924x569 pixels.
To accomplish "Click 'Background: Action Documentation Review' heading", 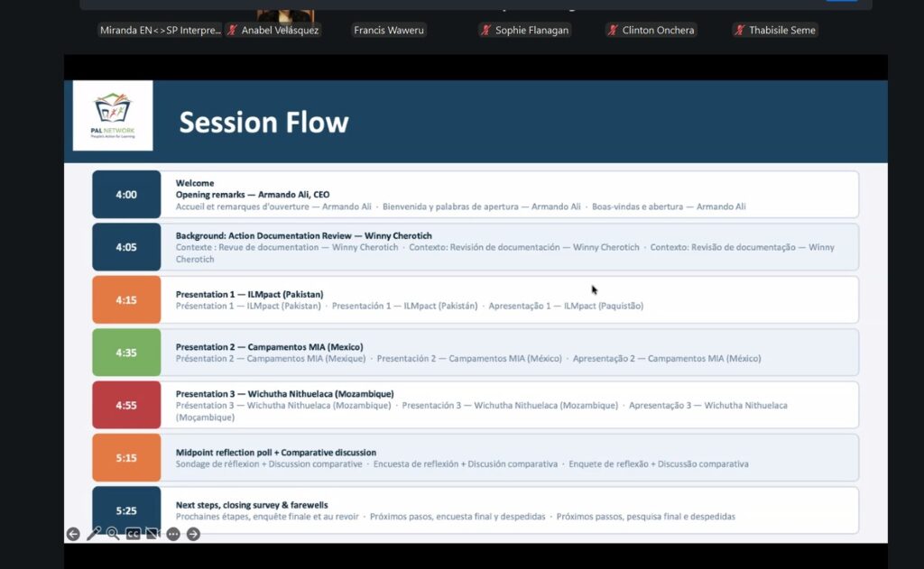I will (x=263, y=235).
